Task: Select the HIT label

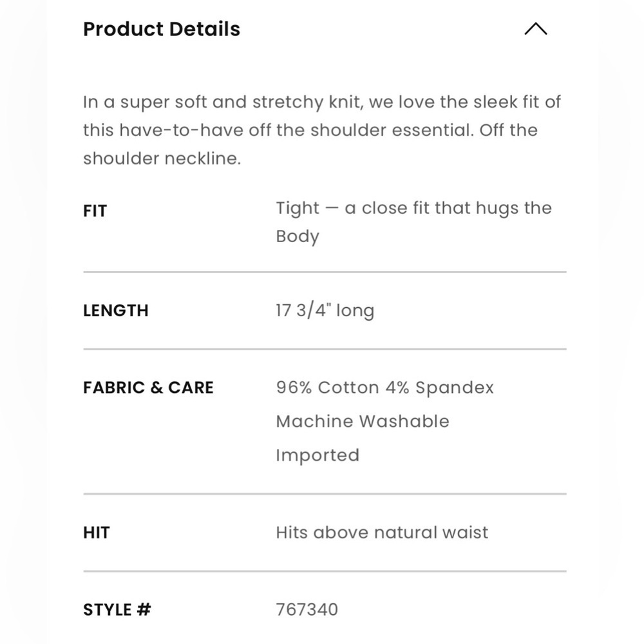Action: [x=97, y=533]
